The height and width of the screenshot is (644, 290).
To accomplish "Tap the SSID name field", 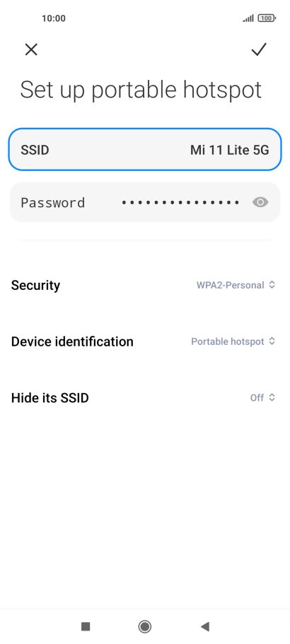I will (x=145, y=149).
